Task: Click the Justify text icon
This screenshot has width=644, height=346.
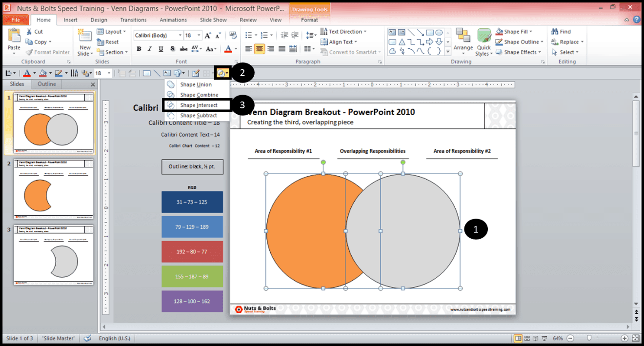Action: pos(282,49)
